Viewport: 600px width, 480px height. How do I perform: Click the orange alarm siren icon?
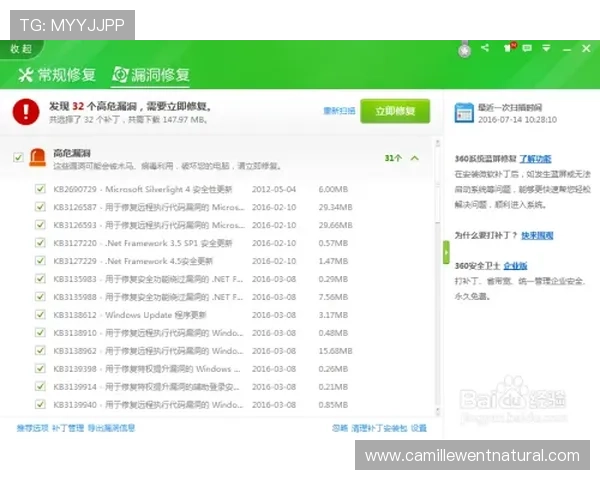[38, 157]
